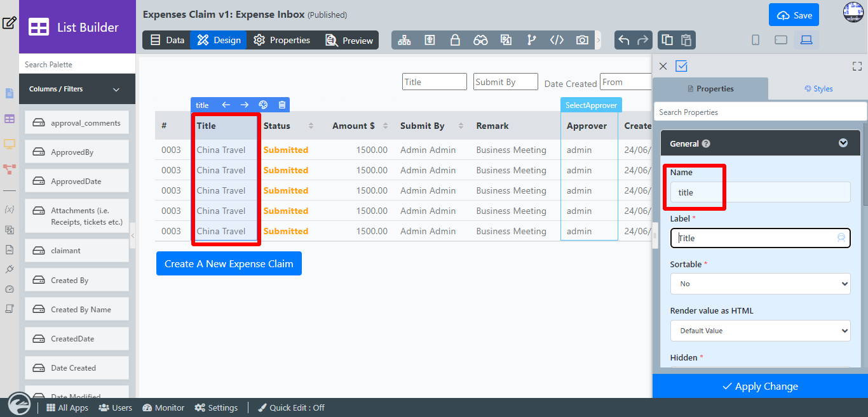Open style palette for title column
Screen dimensions: 868x417
pos(263,105)
